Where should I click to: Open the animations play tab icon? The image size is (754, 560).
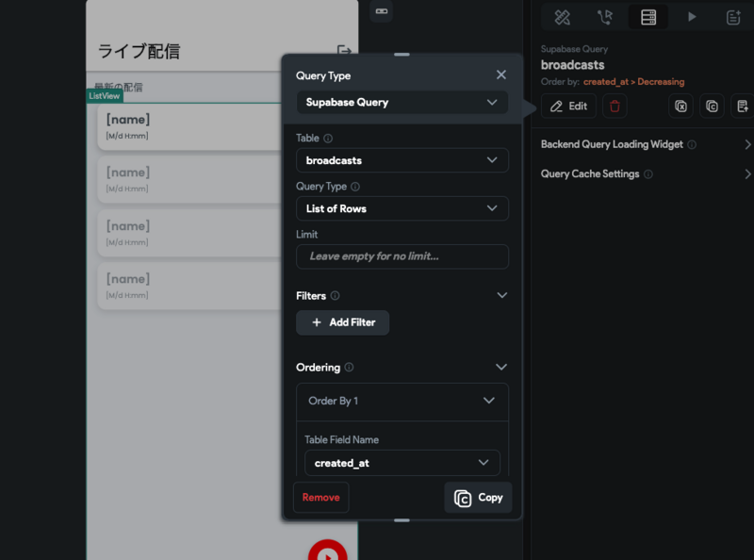click(692, 17)
